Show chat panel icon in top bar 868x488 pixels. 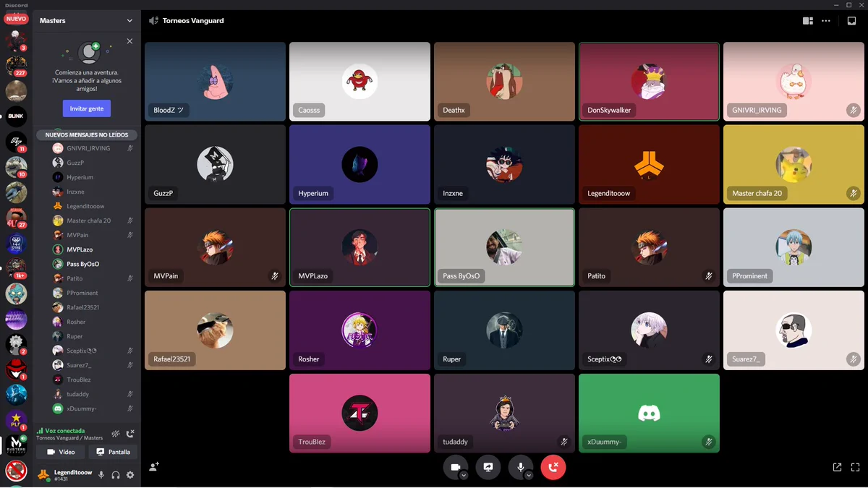852,21
